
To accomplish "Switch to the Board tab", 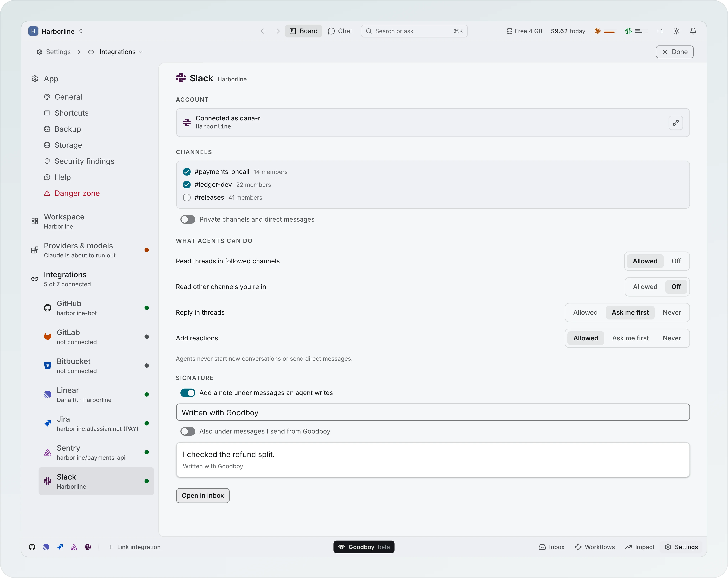I will pos(303,31).
